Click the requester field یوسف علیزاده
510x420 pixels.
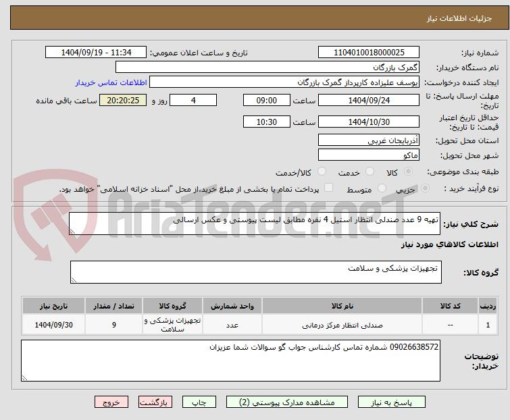coord(284,82)
